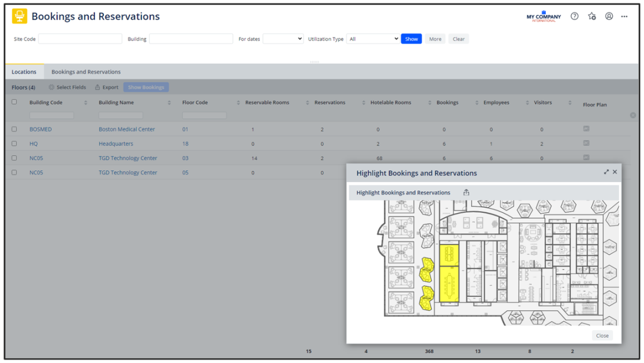Check the BOSMED row checkbox

click(15, 129)
